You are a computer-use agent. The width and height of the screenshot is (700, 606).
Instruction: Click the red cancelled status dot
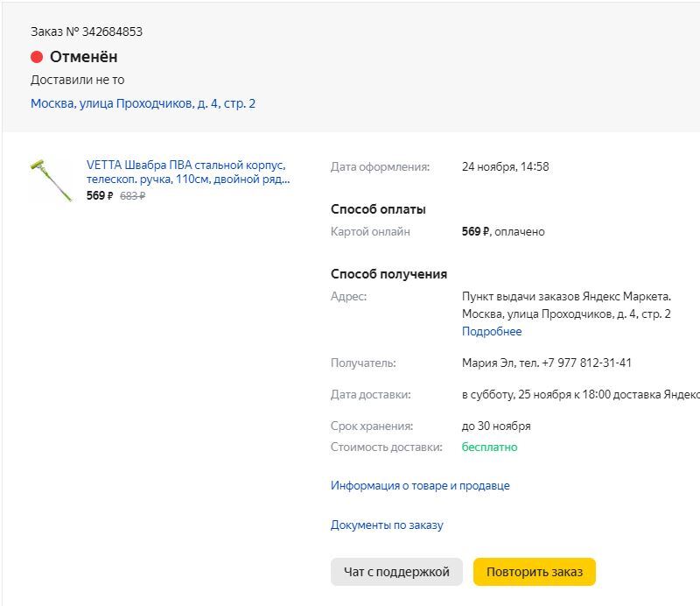[37, 57]
